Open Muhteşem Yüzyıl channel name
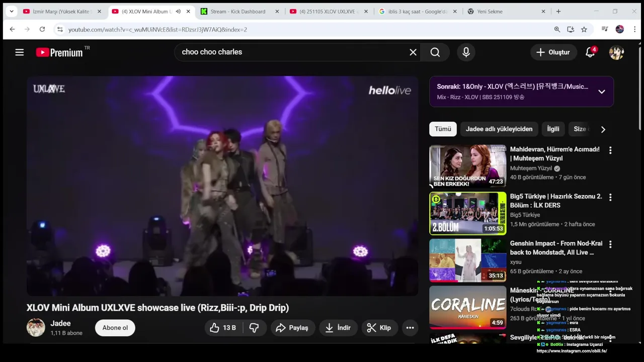Image resolution: width=644 pixels, height=362 pixels. coord(531,168)
